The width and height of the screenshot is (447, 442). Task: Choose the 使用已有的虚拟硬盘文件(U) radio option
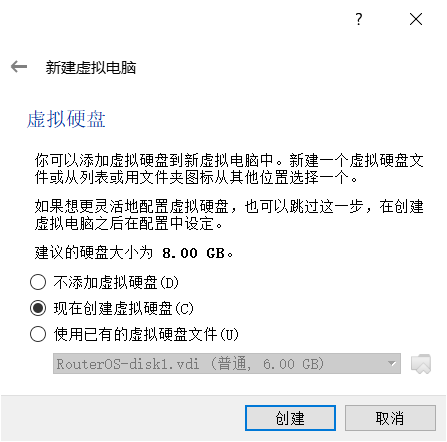[x=38, y=334]
